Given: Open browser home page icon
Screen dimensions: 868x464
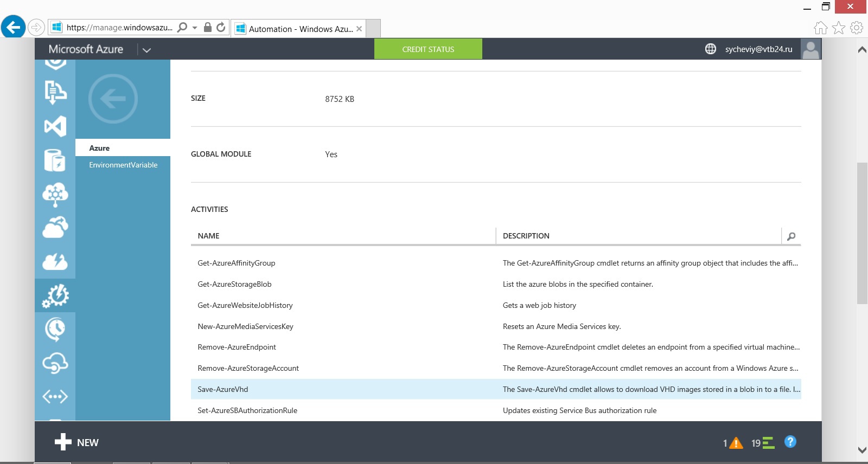Looking at the screenshot, I should tap(821, 28).
